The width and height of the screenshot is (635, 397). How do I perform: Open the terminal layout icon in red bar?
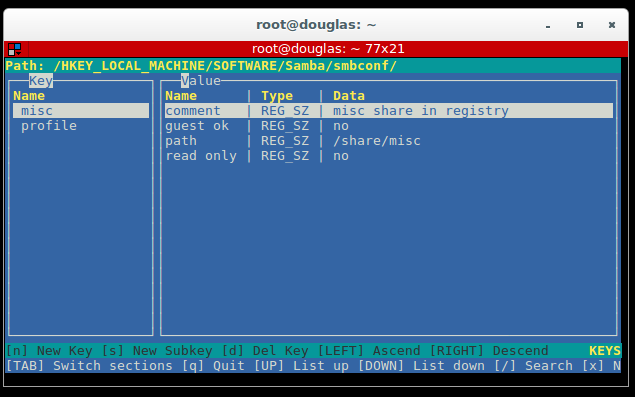click(15, 49)
